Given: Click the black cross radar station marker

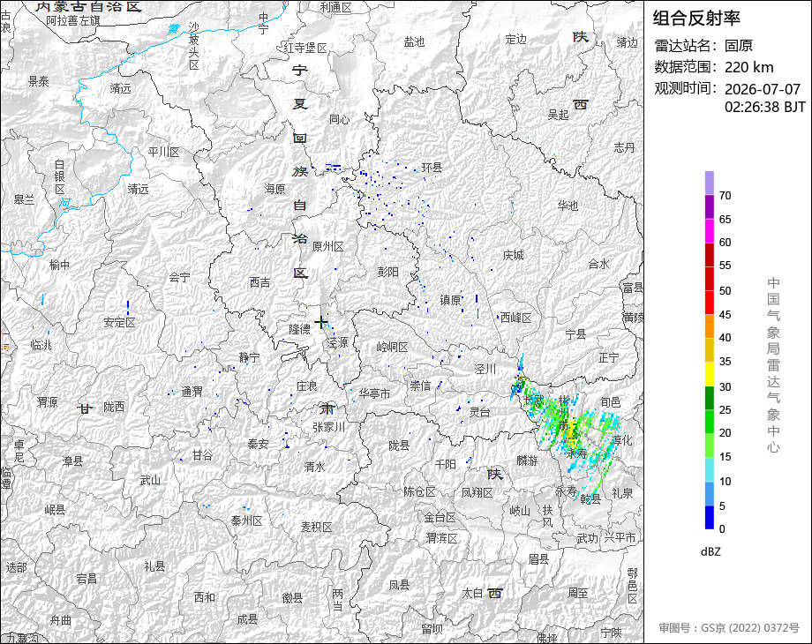Looking at the screenshot, I should coord(321,322).
